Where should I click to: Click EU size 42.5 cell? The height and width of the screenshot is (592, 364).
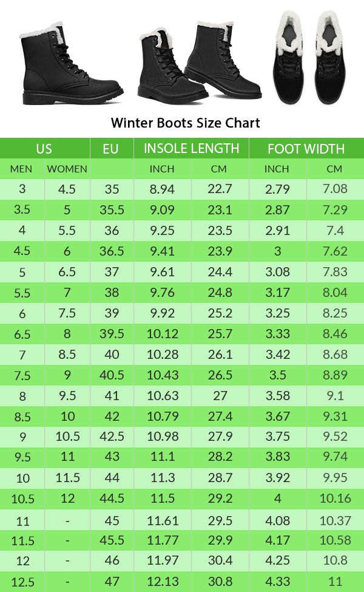(x=112, y=437)
